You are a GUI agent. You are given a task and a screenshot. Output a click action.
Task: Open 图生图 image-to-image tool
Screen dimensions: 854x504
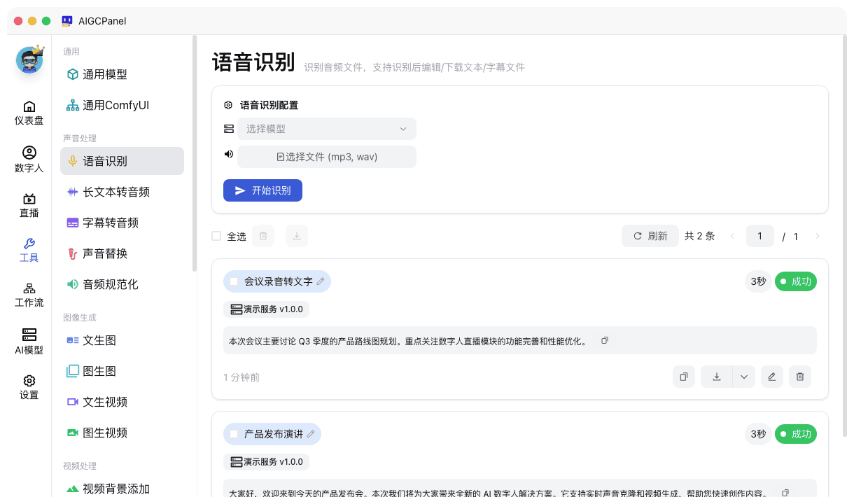[122, 371]
